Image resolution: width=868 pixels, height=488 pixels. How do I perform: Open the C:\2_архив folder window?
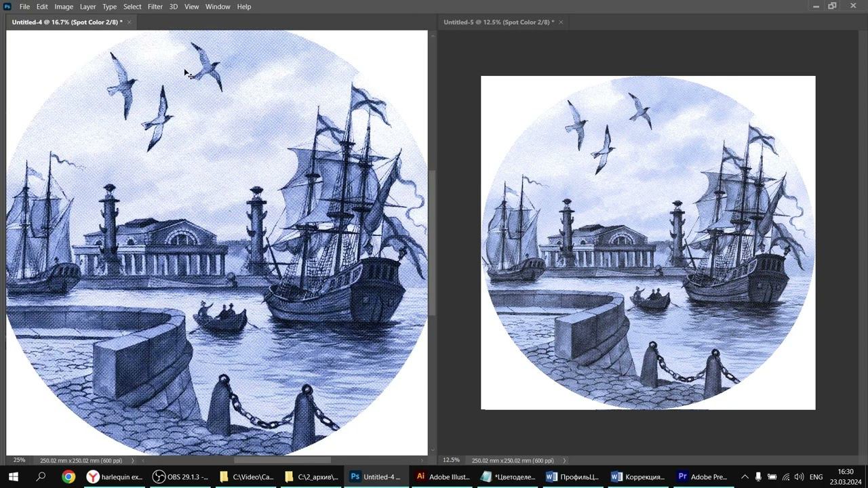[x=311, y=476]
